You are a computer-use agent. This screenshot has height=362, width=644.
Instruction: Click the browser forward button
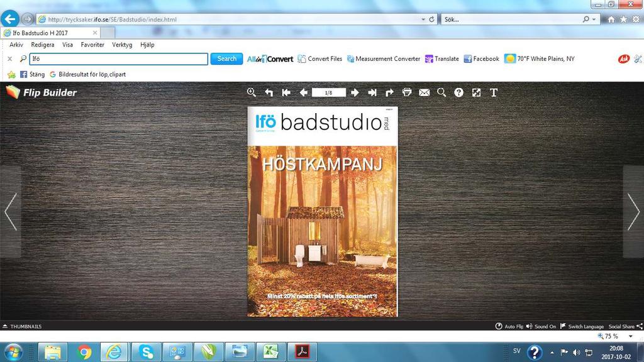(x=28, y=19)
